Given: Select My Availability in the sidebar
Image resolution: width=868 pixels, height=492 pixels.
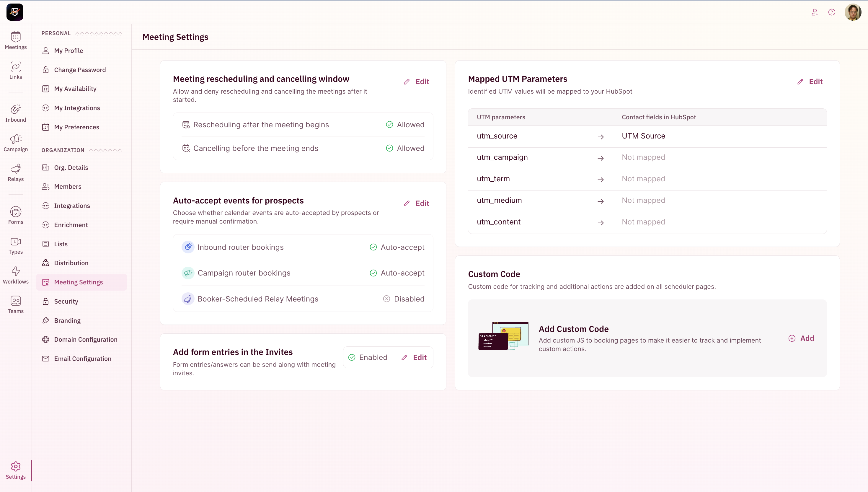Looking at the screenshot, I should click(75, 89).
